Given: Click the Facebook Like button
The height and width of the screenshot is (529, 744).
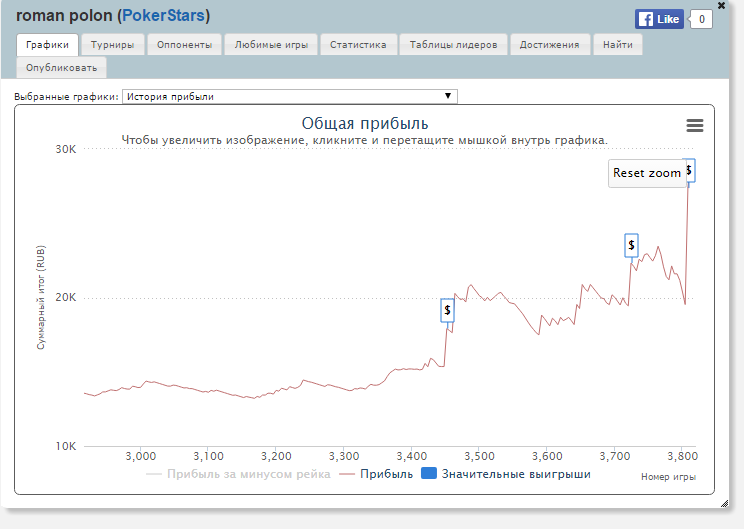Looking at the screenshot, I should (x=660, y=19).
